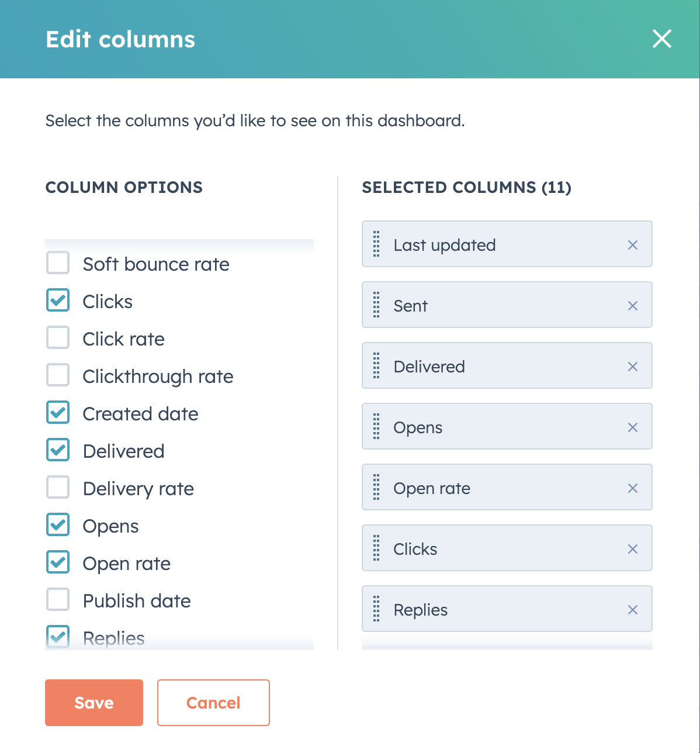The height and width of the screenshot is (753, 700).
Task: Save the column selection
Action: [94, 703]
